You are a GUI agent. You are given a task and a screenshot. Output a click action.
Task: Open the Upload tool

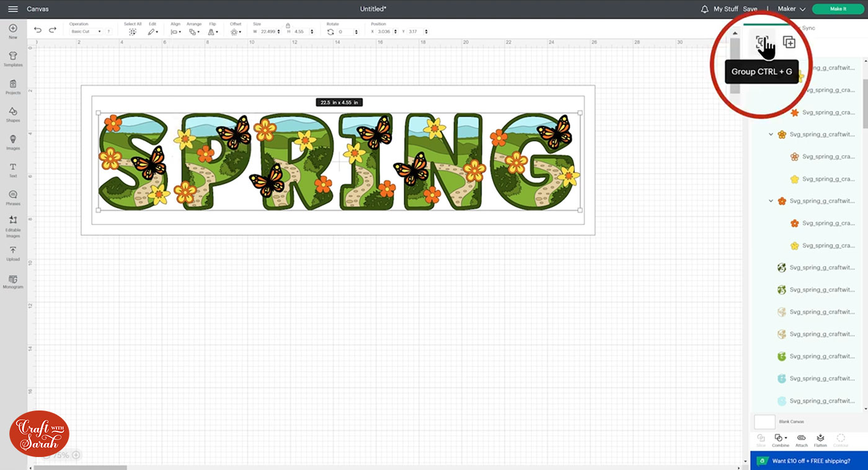click(x=13, y=254)
